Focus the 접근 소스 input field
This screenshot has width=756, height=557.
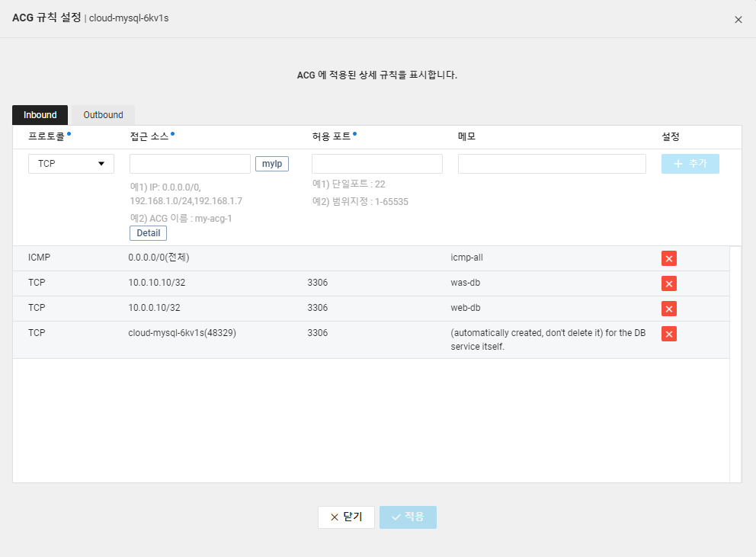click(190, 164)
